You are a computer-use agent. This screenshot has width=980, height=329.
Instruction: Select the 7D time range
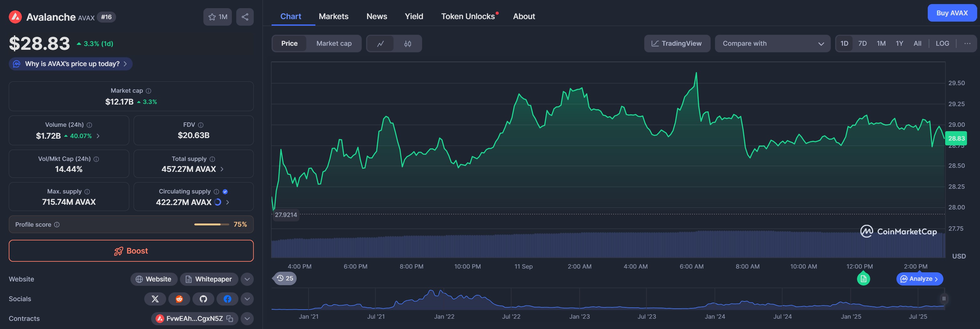coord(862,44)
